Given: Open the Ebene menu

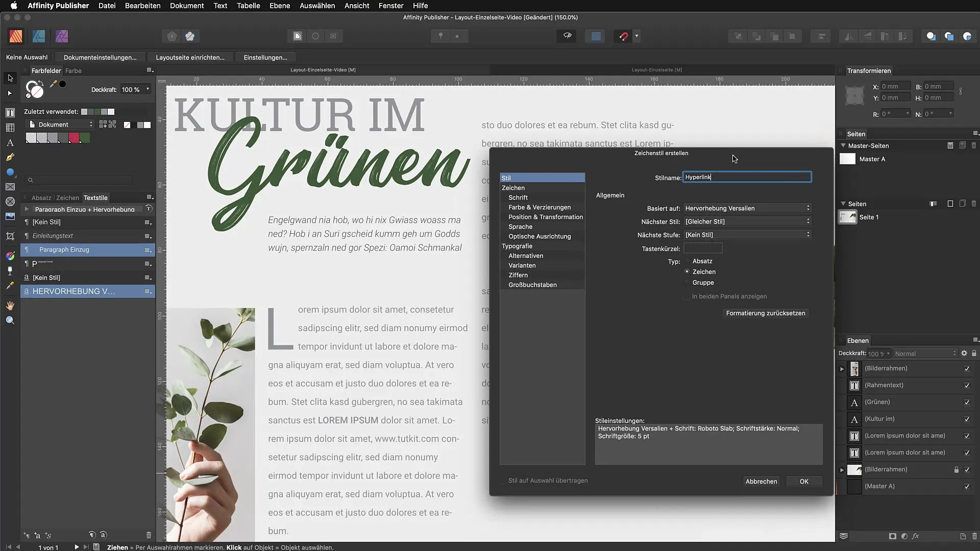Looking at the screenshot, I should [x=280, y=6].
